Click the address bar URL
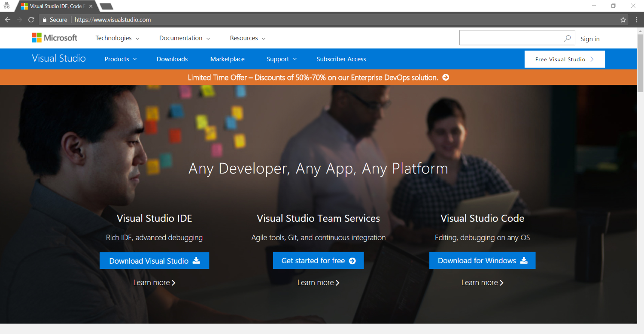This screenshot has width=644, height=334. tap(112, 20)
